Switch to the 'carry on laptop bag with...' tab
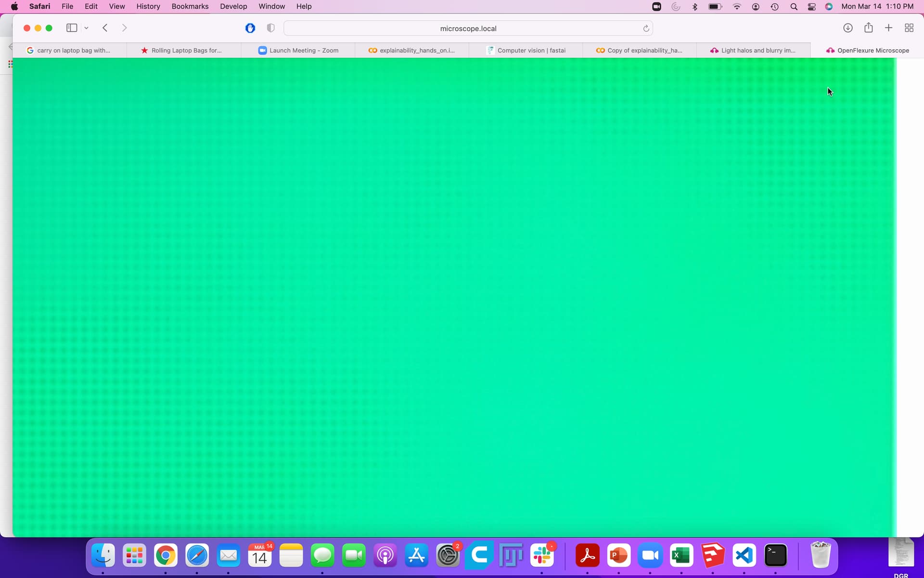This screenshot has width=924, height=578. point(69,50)
